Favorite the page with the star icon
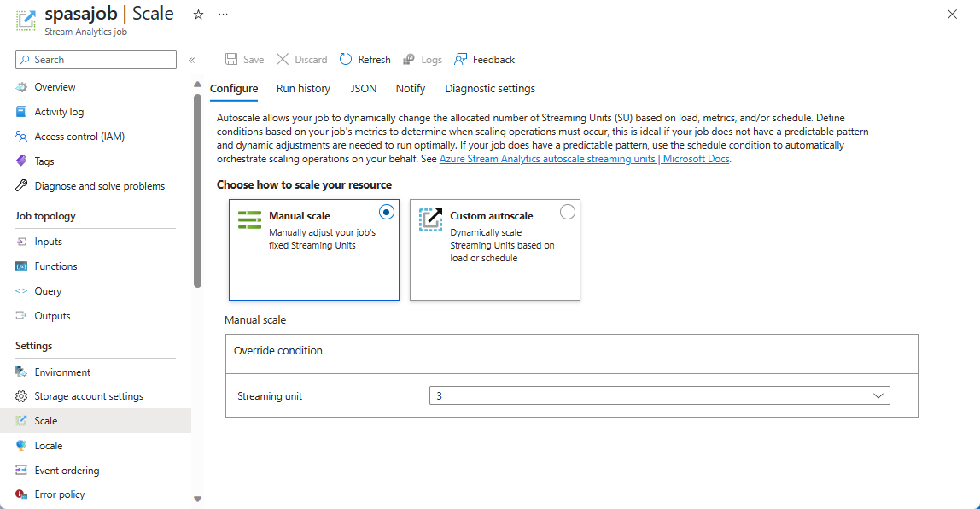Viewport: 980px width, 509px height. tap(198, 15)
